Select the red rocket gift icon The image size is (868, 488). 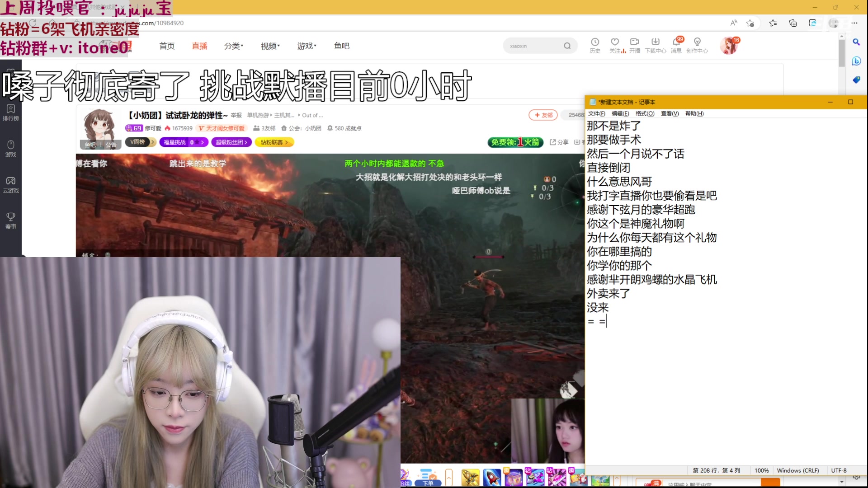492,477
